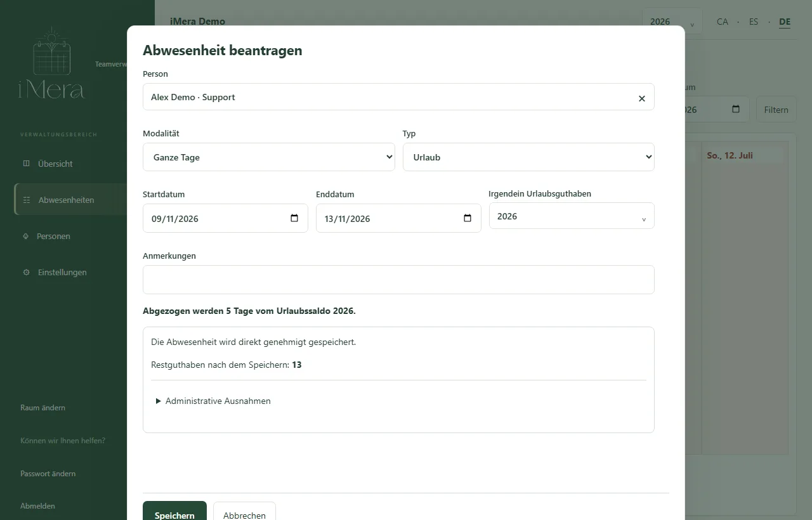Click the Enddatum date field
This screenshot has height=520, width=812.
point(398,218)
